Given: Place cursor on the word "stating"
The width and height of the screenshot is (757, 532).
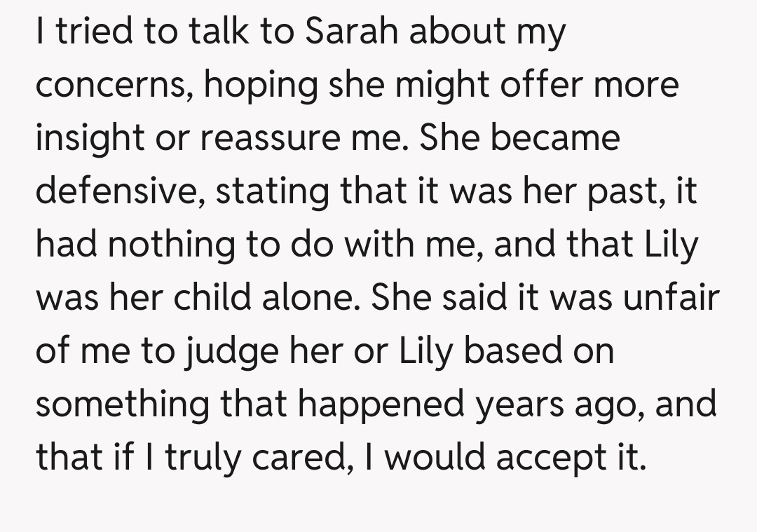Looking at the screenshot, I should click(272, 191).
